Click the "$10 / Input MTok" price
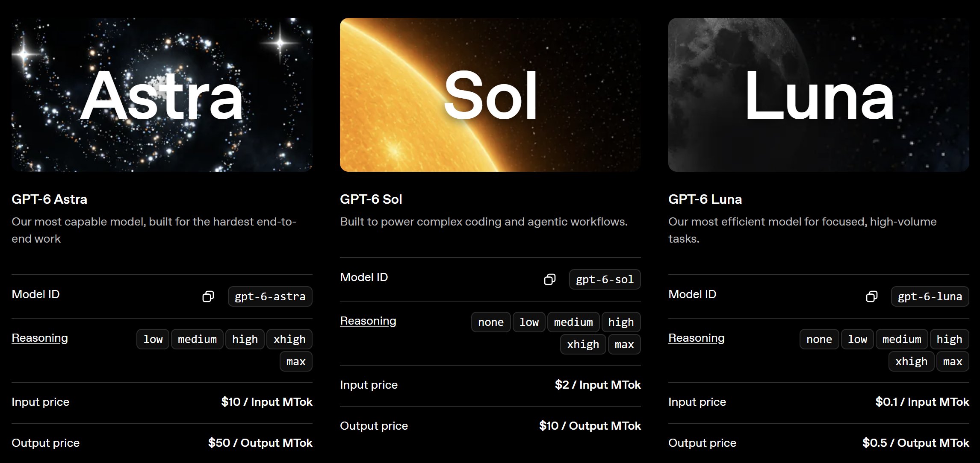The height and width of the screenshot is (463, 980). click(267, 402)
